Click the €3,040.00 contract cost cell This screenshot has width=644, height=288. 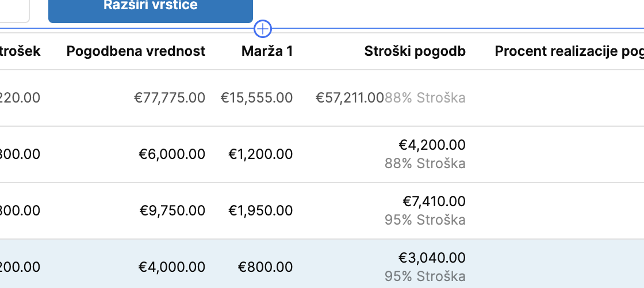[432, 257]
